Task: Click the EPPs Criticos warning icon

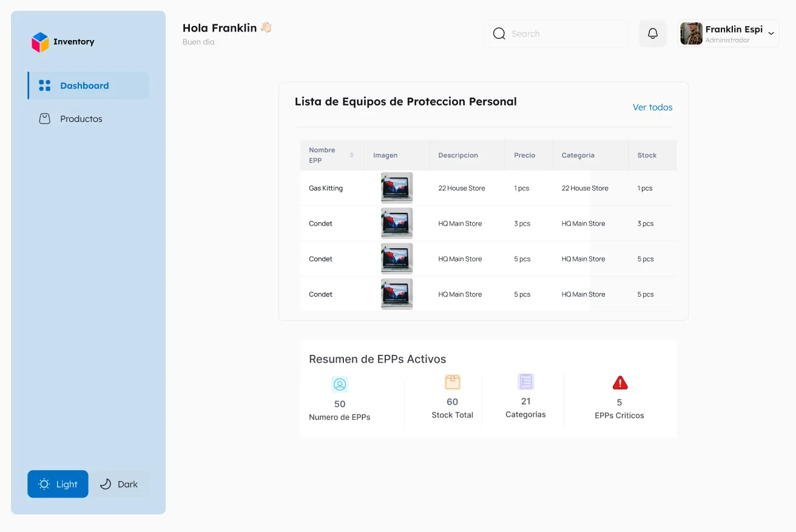Action: coord(620,383)
